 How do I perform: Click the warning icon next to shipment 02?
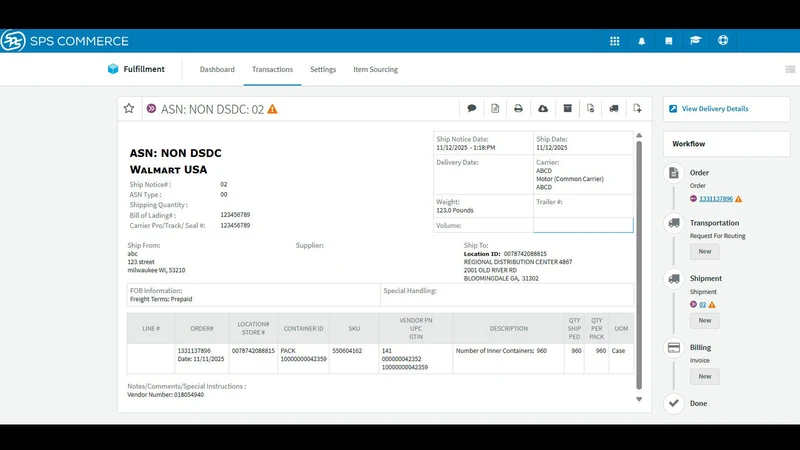tap(712, 305)
